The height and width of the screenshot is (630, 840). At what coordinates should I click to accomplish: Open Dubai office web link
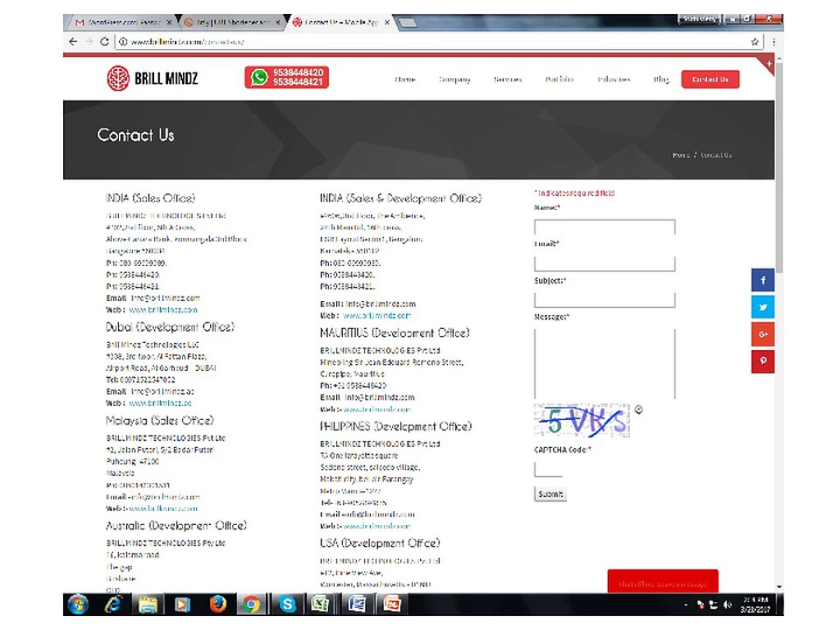coord(160,402)
